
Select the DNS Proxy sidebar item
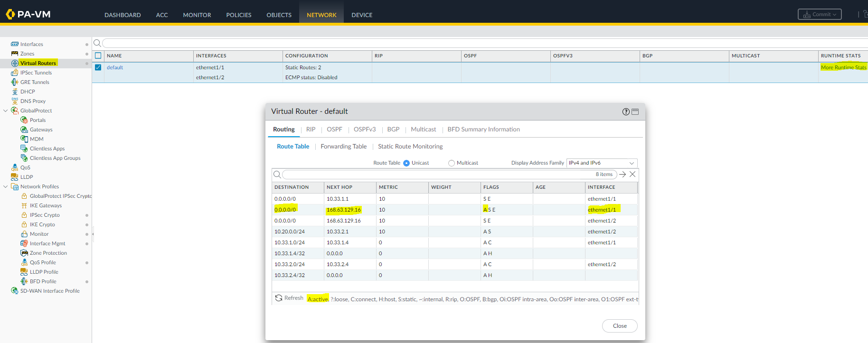[33, 101]
